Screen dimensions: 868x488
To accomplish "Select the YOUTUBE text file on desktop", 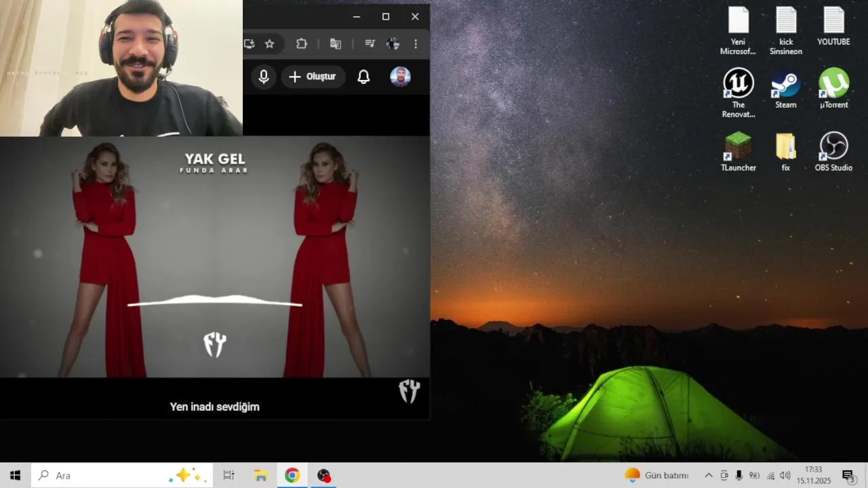I will 833,27.
